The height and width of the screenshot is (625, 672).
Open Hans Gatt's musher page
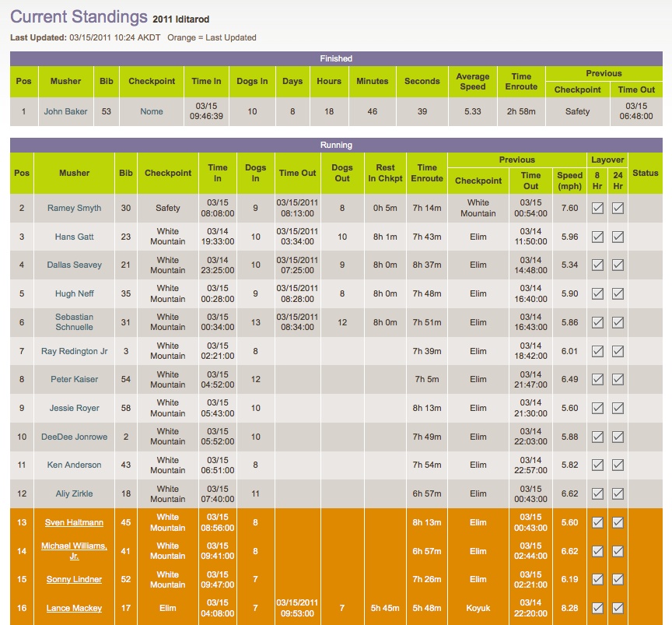coord(74,237)
